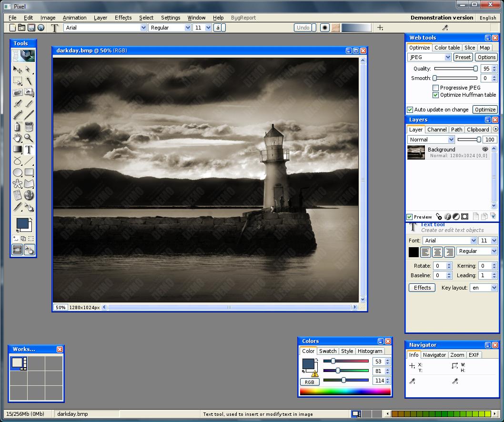Screen dimensions: 504x422
Task: Click the Save floppy disk icon
Action: [x=31, y=28]
